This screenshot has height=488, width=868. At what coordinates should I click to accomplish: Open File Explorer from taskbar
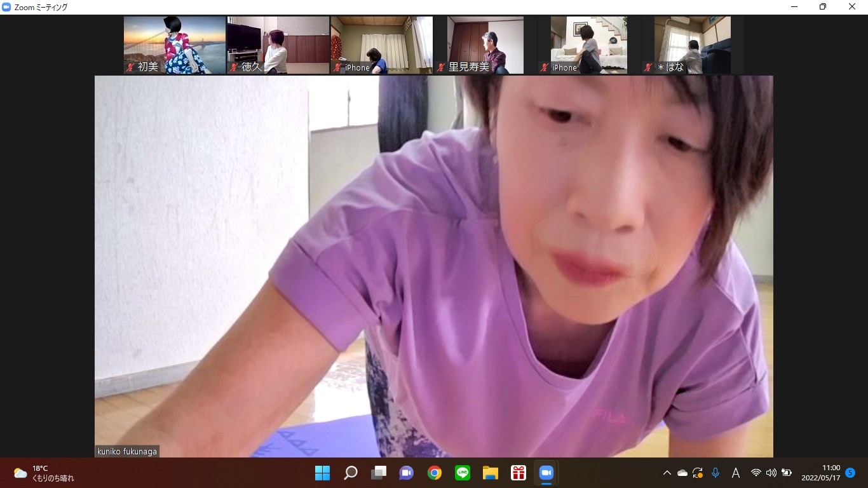coord(491,473)
